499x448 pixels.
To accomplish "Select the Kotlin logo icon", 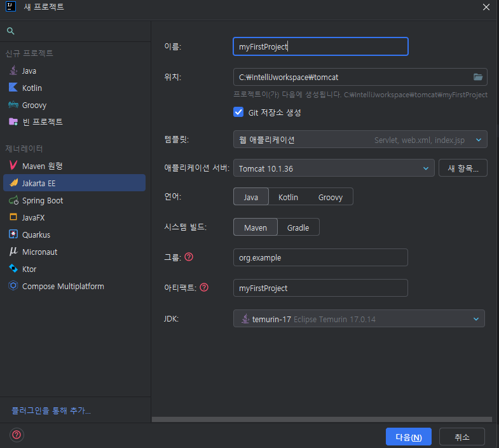I will pyautogui.click(x=13, y=88).
